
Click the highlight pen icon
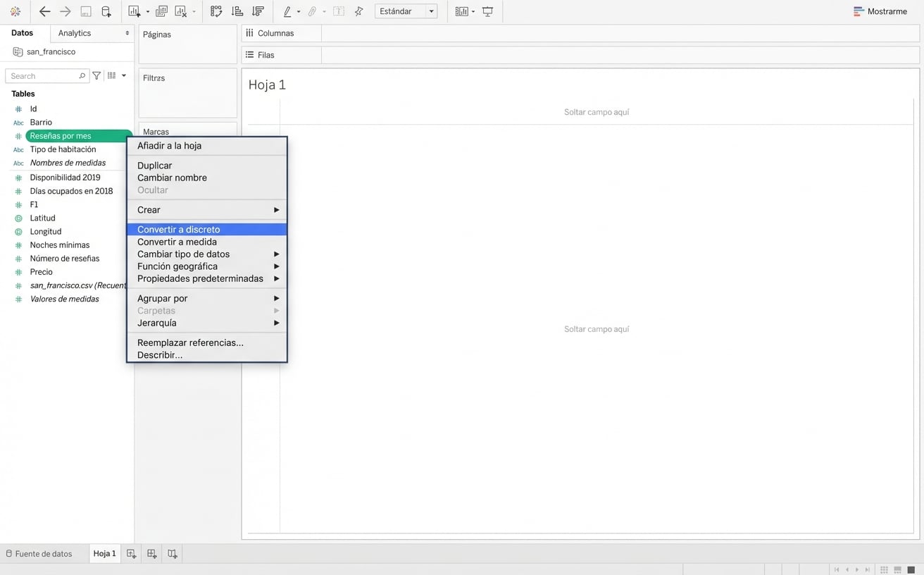[x=287, y=11]
